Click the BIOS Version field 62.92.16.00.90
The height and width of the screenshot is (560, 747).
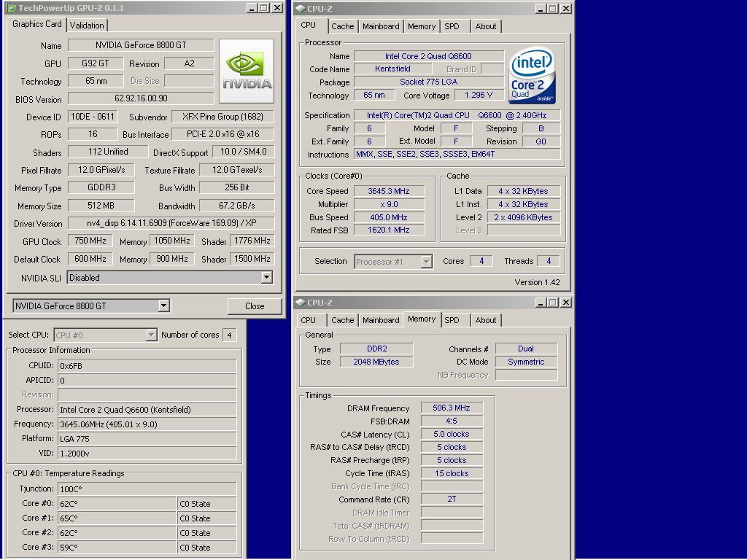[141, 98]
